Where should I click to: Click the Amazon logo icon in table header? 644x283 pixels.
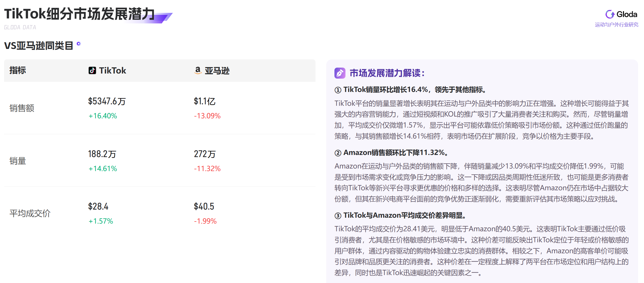(x=198, y=70)
